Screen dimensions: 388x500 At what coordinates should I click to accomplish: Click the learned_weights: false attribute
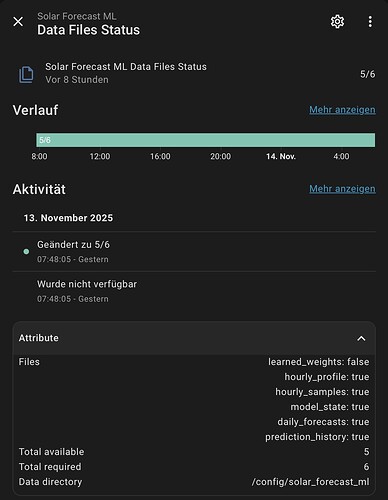coord(318,362)
